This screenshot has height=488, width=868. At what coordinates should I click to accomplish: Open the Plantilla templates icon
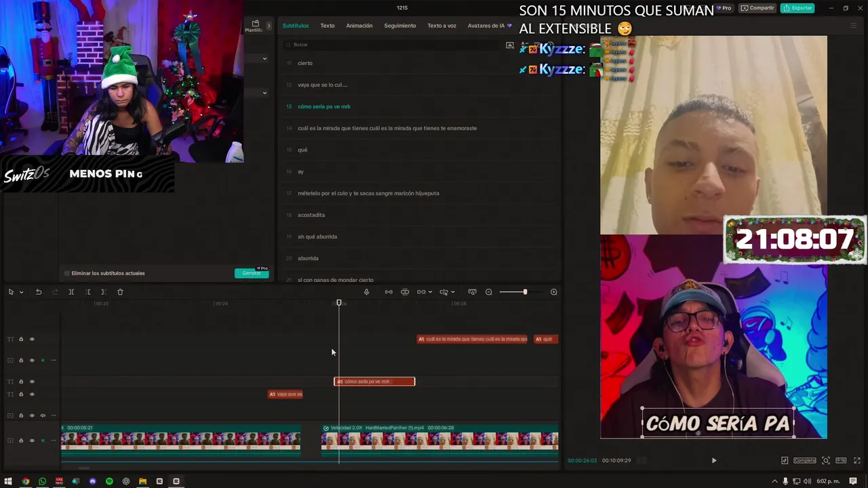(255, 26)
